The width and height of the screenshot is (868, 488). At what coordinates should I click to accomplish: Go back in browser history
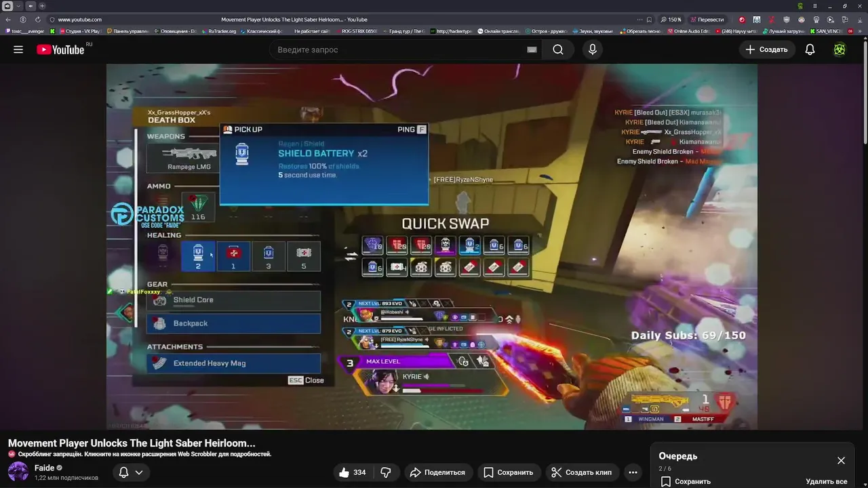point(8,20)
